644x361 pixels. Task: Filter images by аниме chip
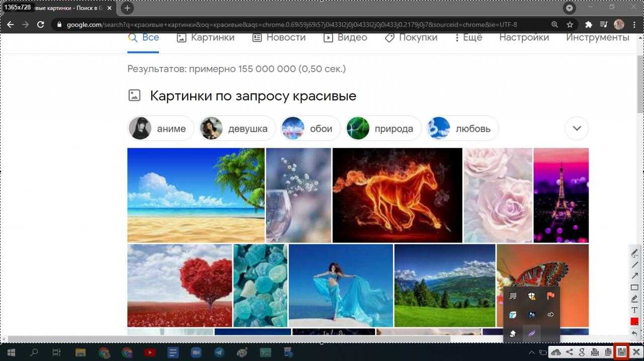tap(161, 129)
